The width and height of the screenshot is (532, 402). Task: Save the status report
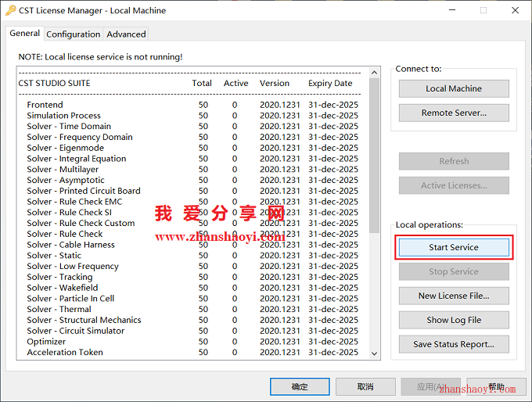[x=454, y=344]
